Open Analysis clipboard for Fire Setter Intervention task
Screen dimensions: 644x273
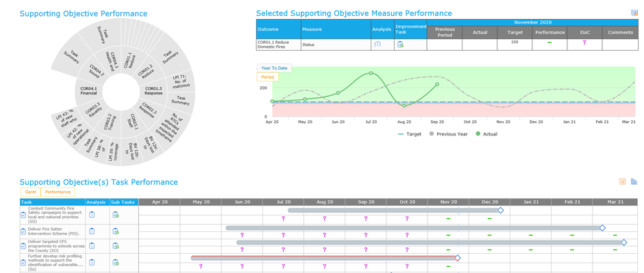[92, 231]
